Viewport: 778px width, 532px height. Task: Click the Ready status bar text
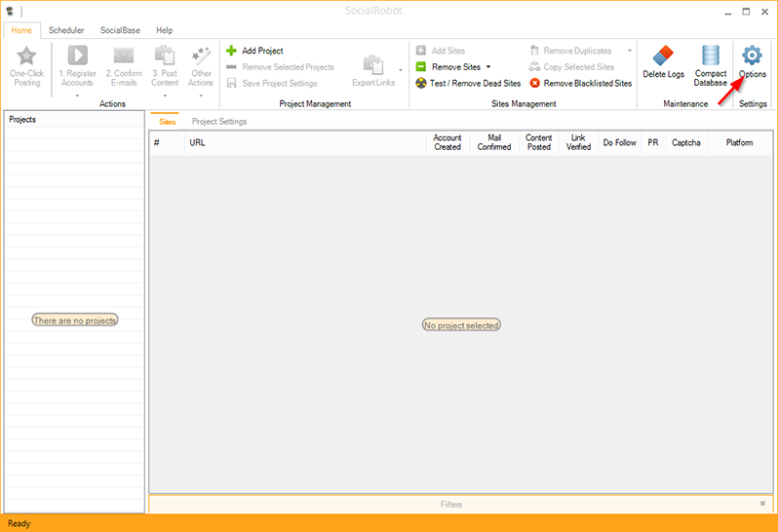(x=19, y=523)
